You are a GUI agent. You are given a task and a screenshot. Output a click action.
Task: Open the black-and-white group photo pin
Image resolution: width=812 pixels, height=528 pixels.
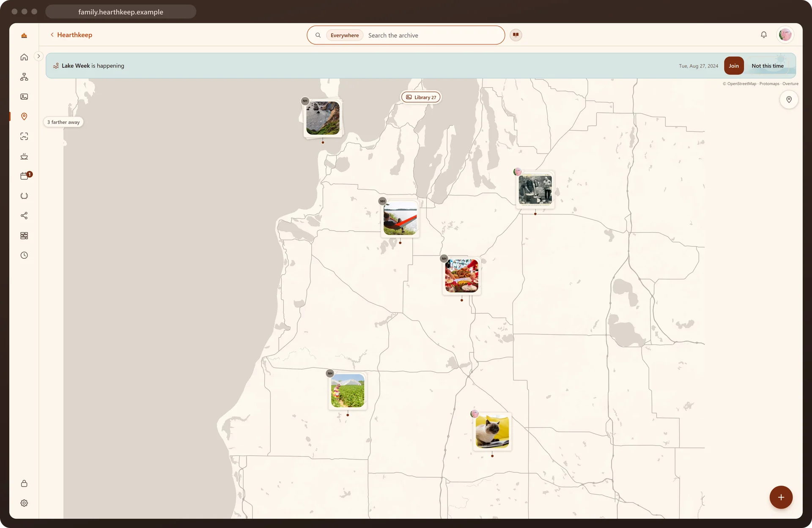(535, 190)
